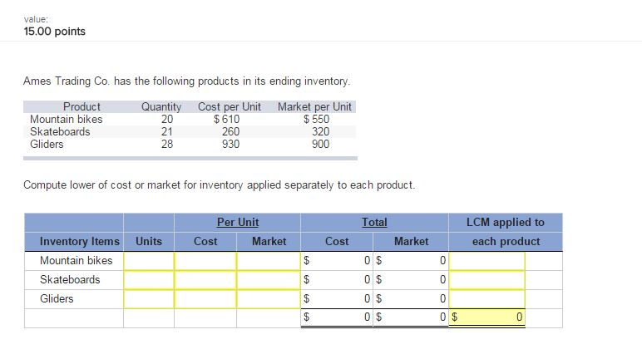Click the Skateboards Units input cell
This screenshot has width=642, height=364.
click(x=149, y=280)
